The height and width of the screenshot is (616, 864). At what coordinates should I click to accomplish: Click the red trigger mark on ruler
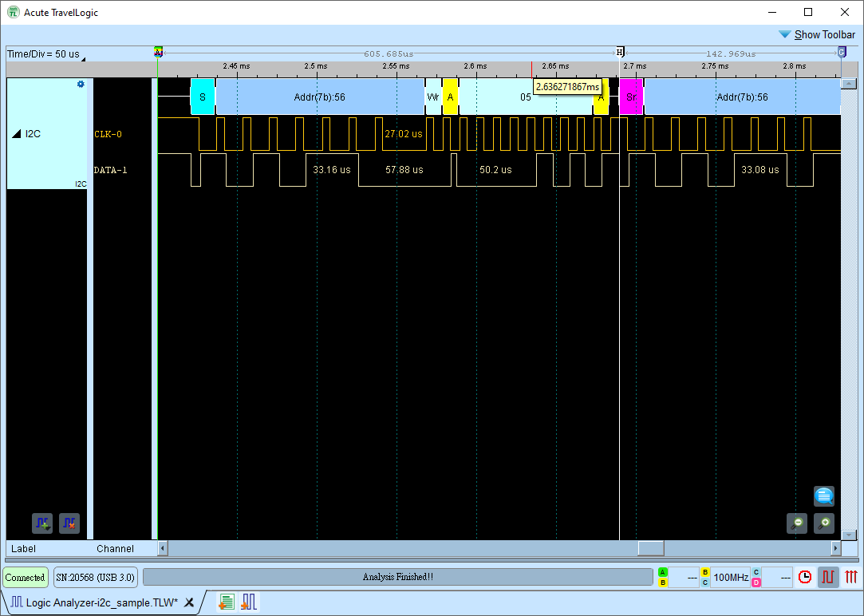[532, 69]
